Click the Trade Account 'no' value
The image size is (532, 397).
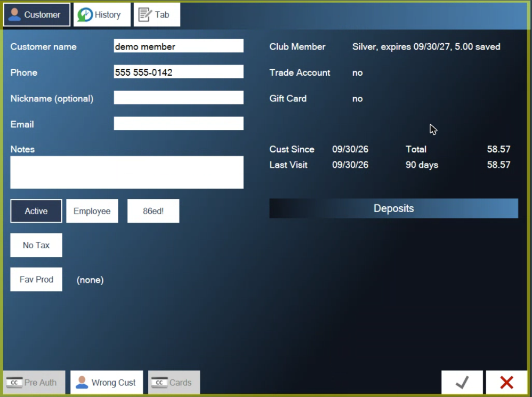click(357, 73)
